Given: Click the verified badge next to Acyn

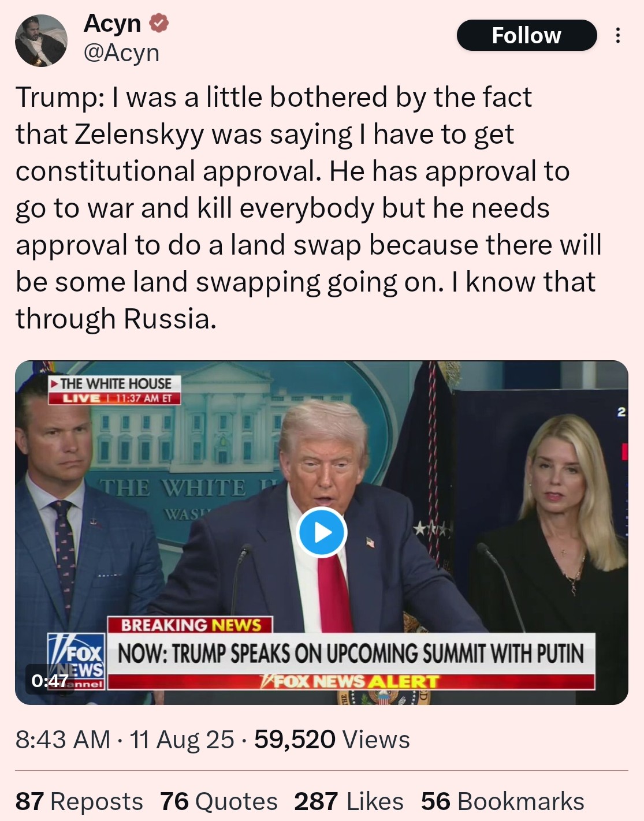Looking at the screenshot, I should coord(159,23).
